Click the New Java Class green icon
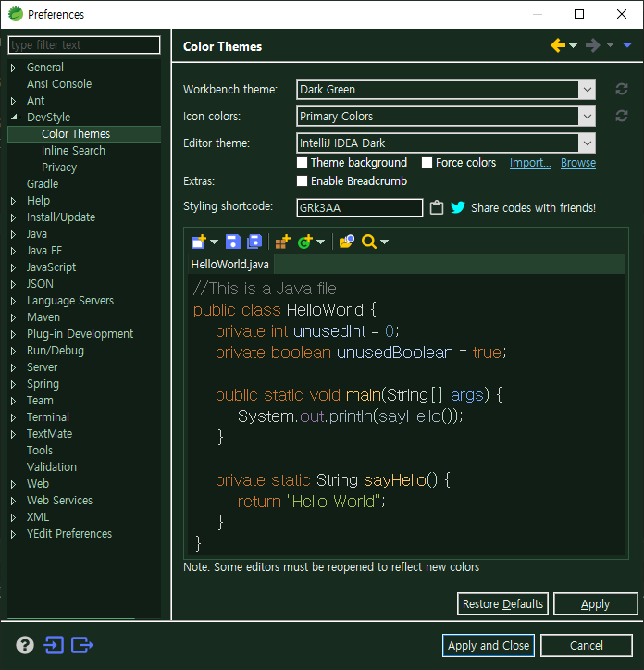 tap(305, 242)
